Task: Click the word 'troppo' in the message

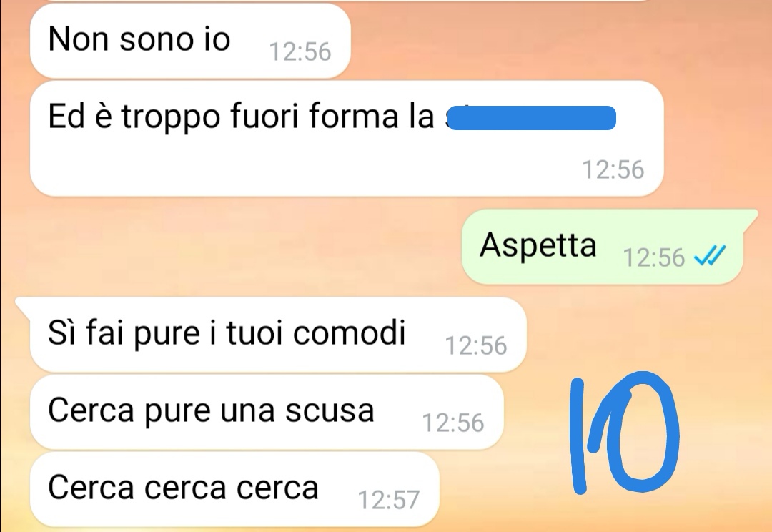Action: (171, 118)
